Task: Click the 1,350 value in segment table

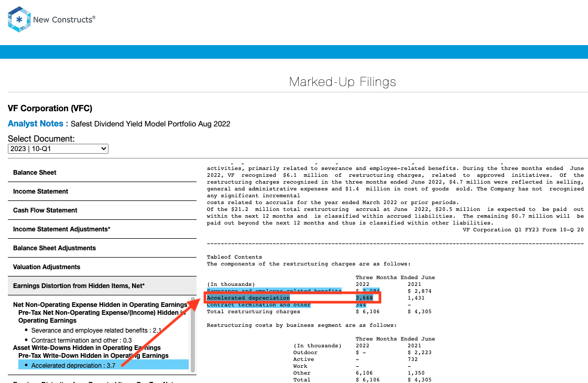Action: [416, 373]
